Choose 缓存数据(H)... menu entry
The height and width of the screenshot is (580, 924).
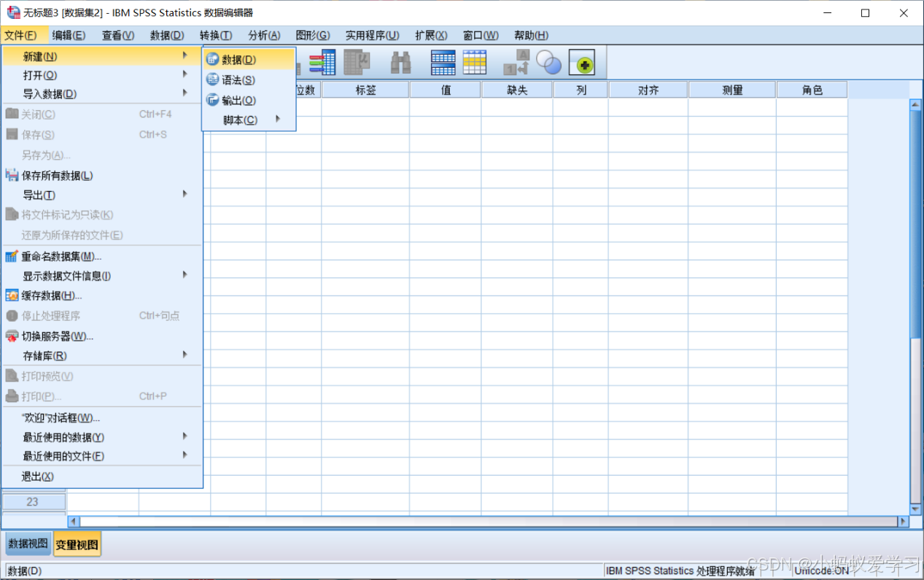(102, 295)
